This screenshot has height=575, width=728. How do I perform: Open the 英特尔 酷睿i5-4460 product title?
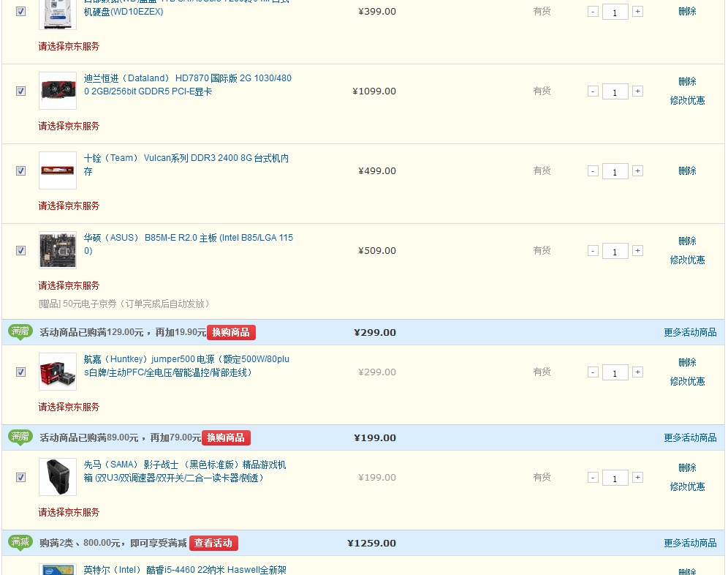(x=185, y=570)
